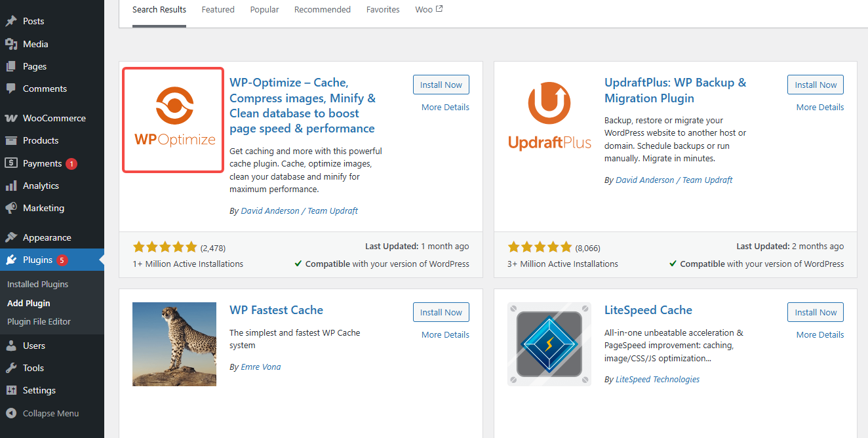Install the WP-Optimize plugin
This screenshot has width=868, height=438.
tap(441, 85)
